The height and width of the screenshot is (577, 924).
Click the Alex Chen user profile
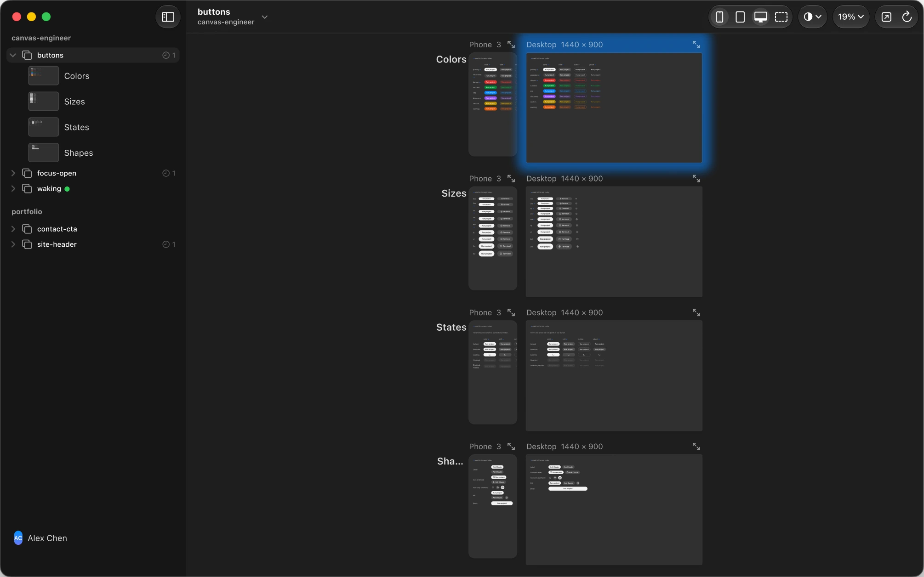pyautogui.click(x=40, y=538)
